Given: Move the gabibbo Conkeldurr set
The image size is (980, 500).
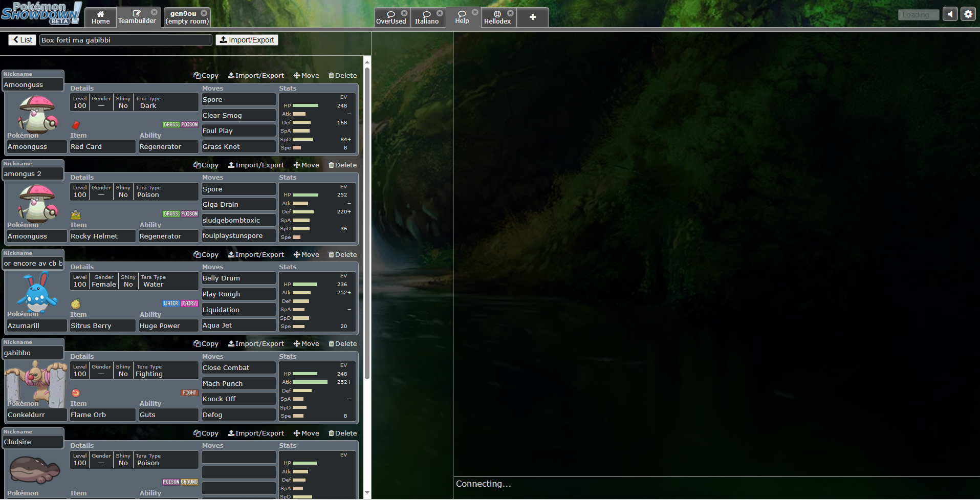Looking at the screenshot, I should (307, 344).
